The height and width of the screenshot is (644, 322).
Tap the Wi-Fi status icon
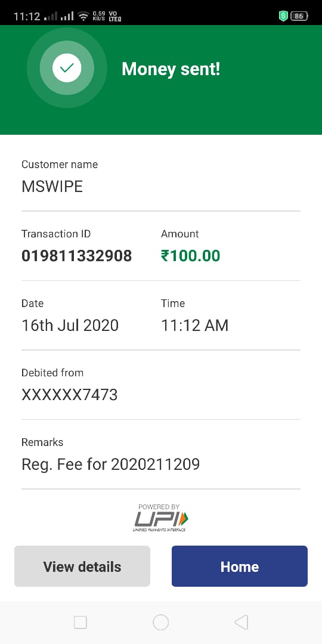point(84,16)
